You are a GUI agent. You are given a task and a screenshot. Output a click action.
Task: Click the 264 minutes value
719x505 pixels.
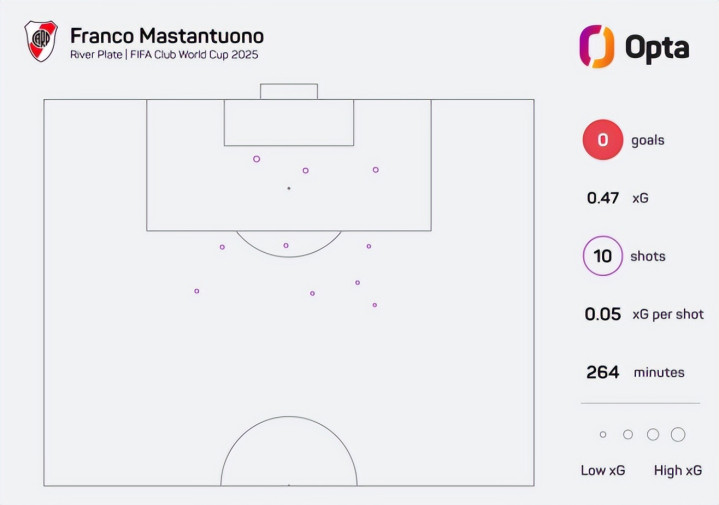pos(603,372)
